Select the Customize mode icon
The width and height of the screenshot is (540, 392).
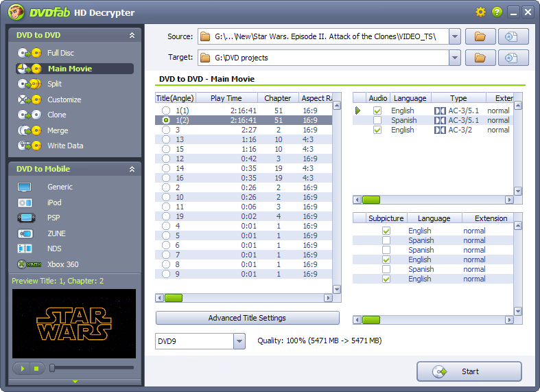point(30,100)
